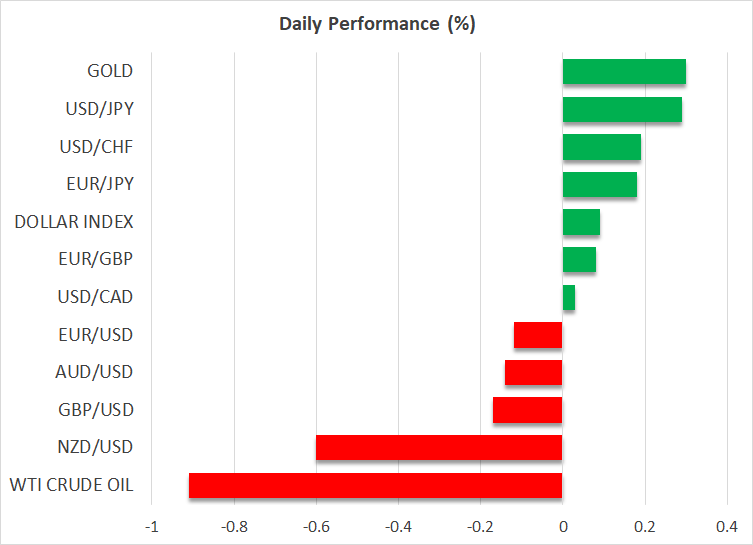Select the USD/JPY green bar

tap(622, 109)
